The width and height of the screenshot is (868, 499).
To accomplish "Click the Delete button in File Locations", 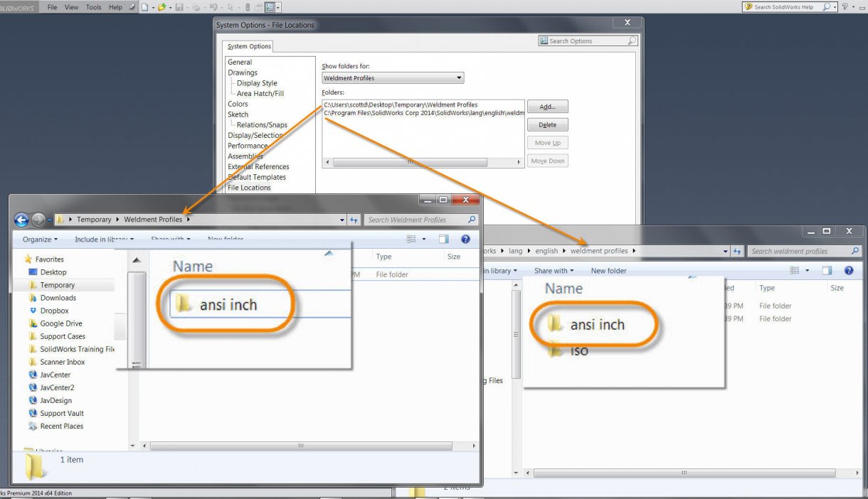I will (547, 125).
